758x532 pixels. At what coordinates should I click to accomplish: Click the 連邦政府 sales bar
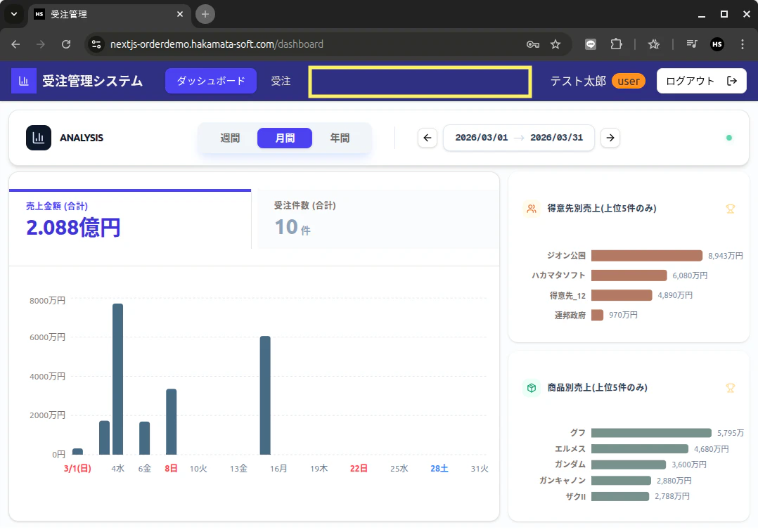[x=597, y=315]
